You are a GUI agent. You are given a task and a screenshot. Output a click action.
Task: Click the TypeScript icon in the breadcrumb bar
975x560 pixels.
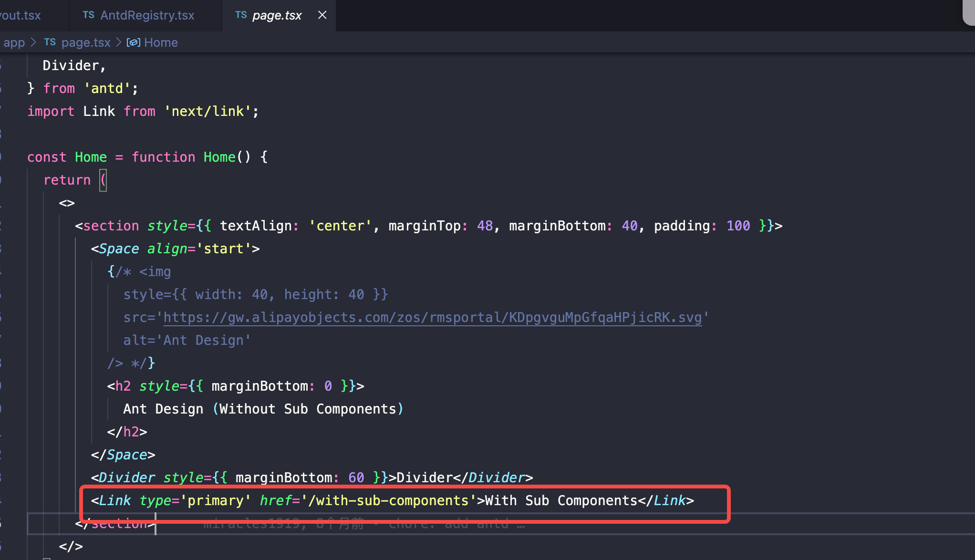coord(50,42)
